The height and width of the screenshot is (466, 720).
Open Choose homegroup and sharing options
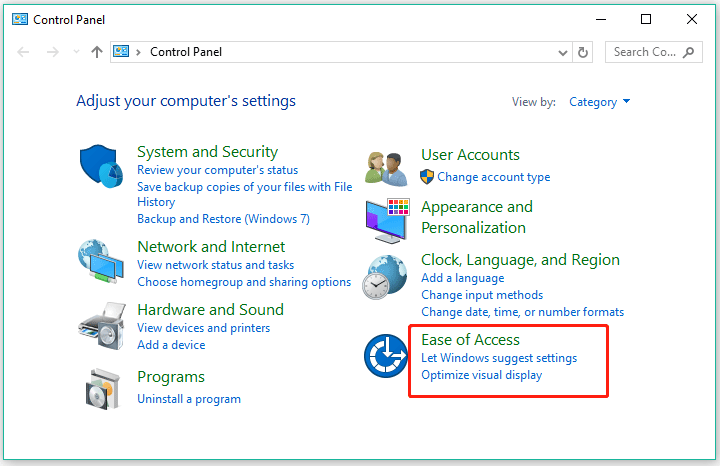tap(244, 282)
